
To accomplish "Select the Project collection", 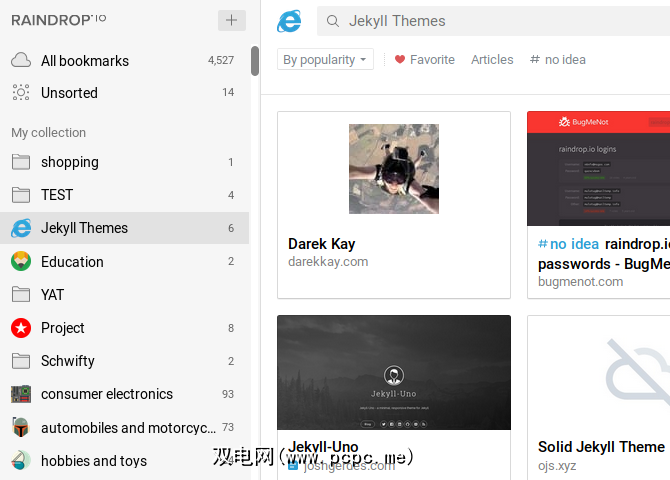I will (124, 328).
